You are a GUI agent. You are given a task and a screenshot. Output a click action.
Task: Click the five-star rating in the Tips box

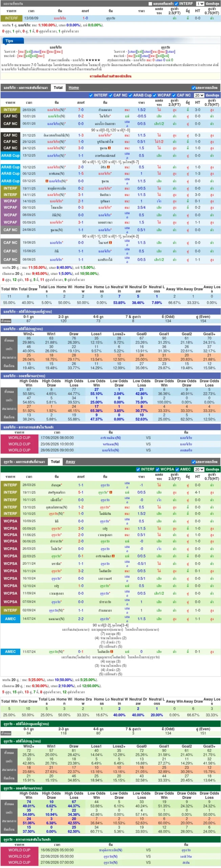(93, 60)
